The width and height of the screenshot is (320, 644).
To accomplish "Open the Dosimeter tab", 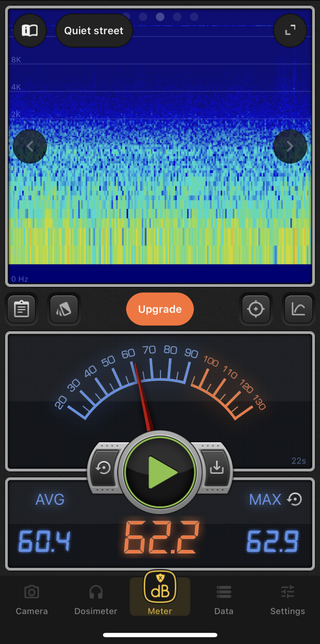I will [96, 600].
